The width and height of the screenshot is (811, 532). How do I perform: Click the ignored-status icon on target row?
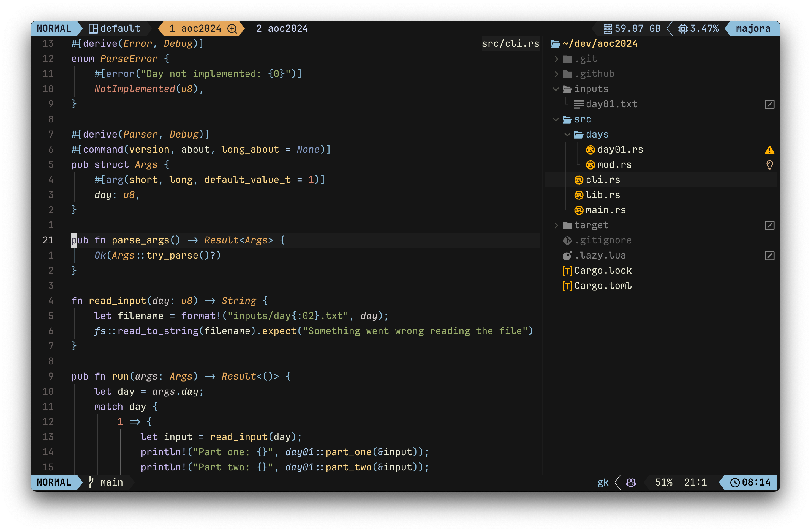coord(769,226)
